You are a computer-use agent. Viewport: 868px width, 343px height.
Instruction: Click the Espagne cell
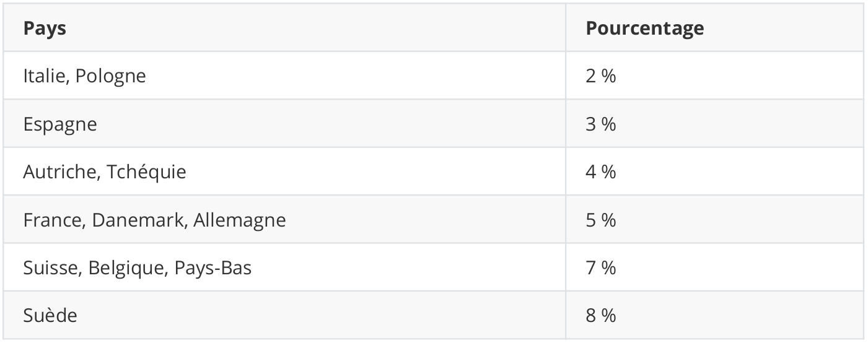pos(60,124)
